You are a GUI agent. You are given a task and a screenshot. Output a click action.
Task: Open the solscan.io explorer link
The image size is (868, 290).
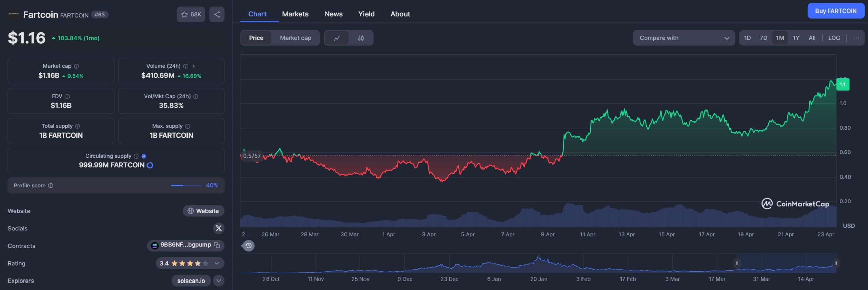tap(191, 281)
